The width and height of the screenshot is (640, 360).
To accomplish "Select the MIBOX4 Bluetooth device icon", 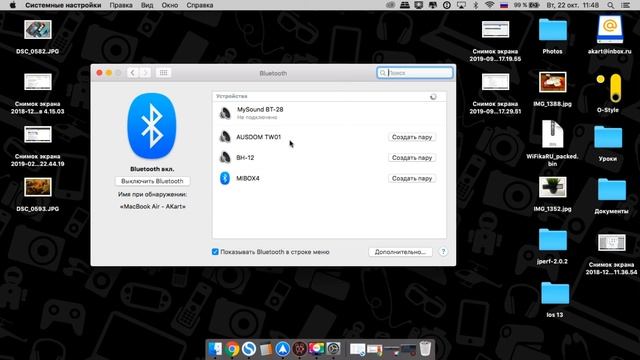I will [225, 178].
